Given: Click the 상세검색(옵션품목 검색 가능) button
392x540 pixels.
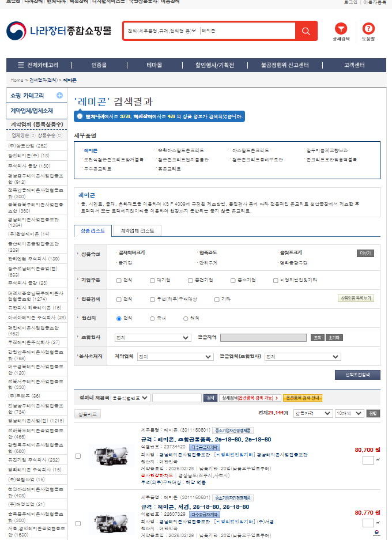Looking at the screenshot, I should (x=250, y=398).
